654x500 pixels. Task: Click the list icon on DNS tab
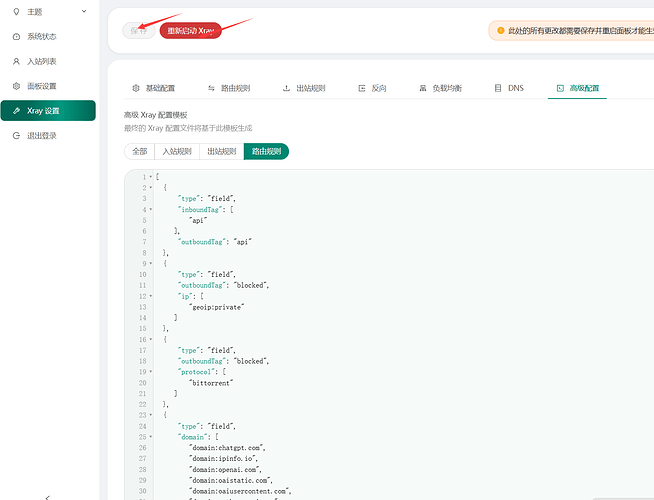coord(498,88)
